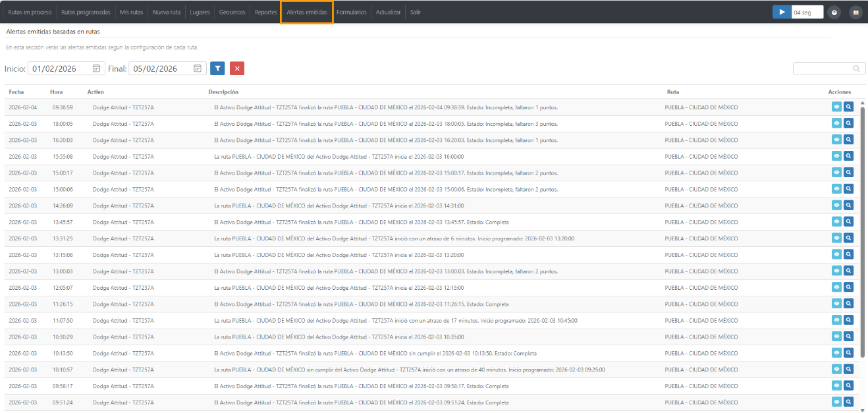The image size is (868, 413).
Task: Click Salir to log out
Action: click(416, 12)
